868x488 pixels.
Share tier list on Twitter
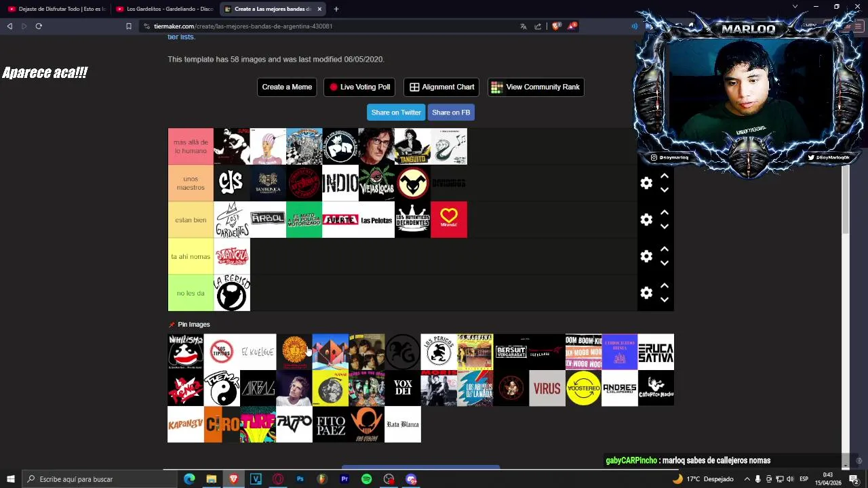tap(396, 113)
